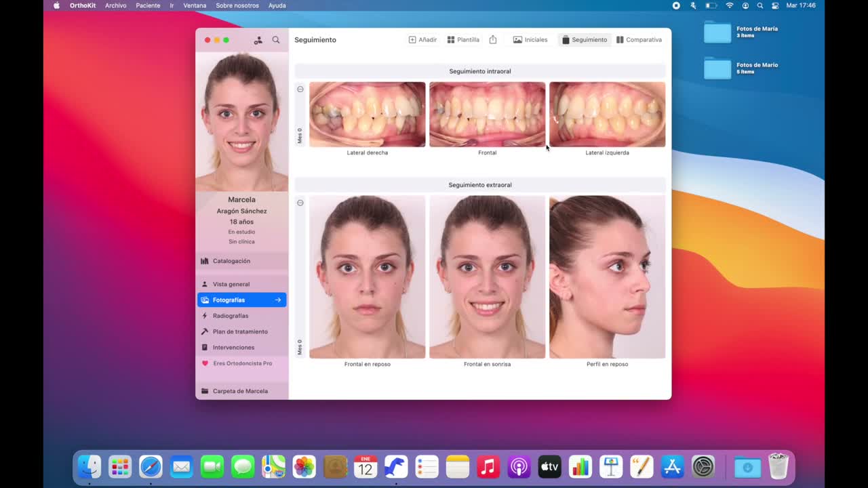This screenshot has width=868, height=488.
Task: Click the share icon in the toolbar
Action: pos(493,40)
